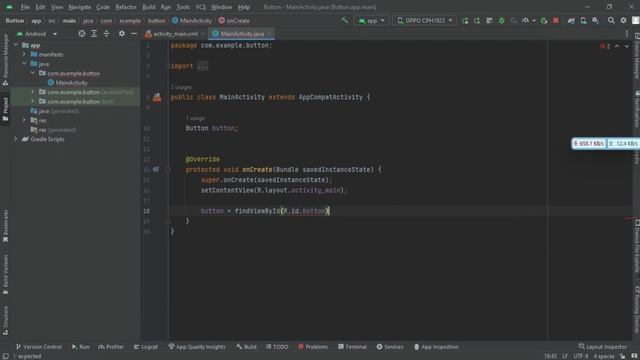Open the Build tool window
The width and height of the screenshot is (640, 360).
pos(246,347)
